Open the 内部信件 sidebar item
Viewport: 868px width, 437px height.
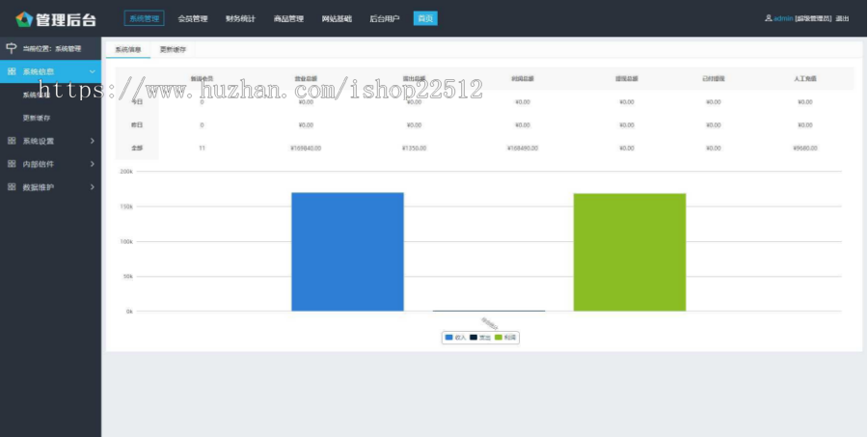tap(50, 164)
